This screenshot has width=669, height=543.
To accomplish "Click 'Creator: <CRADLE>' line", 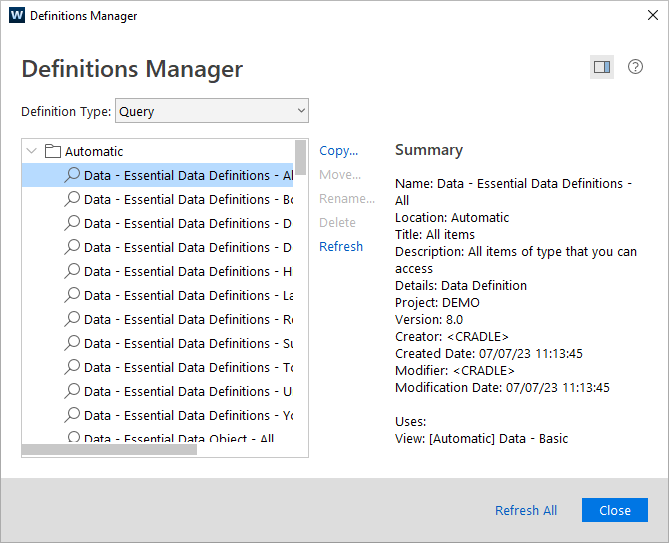I will click(x=452, y=337).
